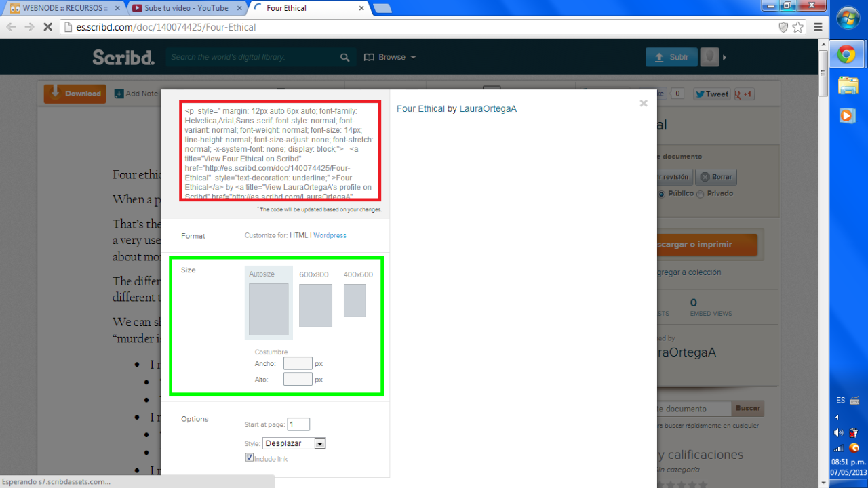This screenshot has width=868, height=488.
Task: Bookmark the page with the star icon
Action: [x=798, y=27]
